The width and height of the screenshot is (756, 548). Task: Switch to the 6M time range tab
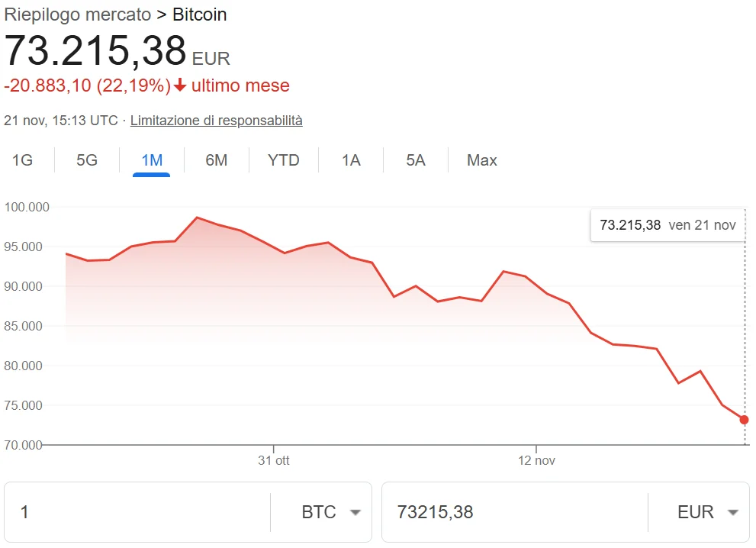[x=217, y=160]
